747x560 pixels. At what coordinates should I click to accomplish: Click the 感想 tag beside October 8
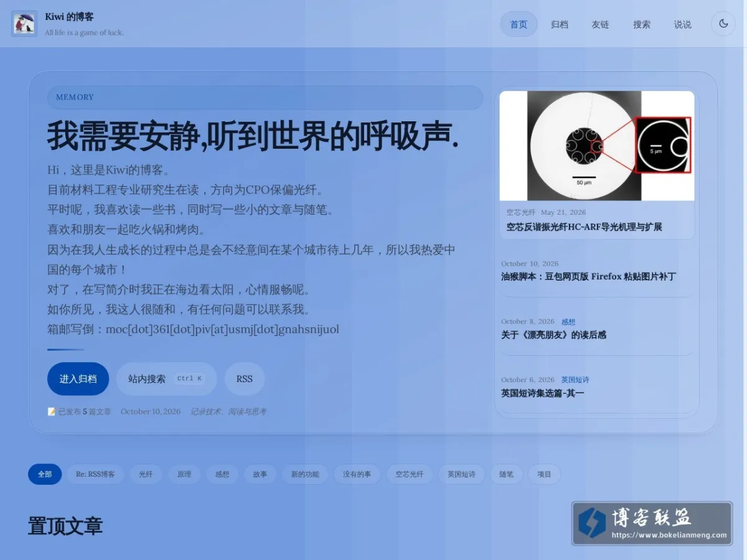(568, 322)
